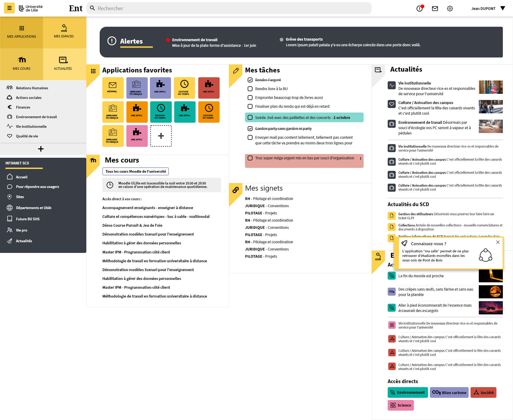Expand the Jean DUPONT user menu
The height and width of the screenshot is (420, 513).
coord(488,8)
